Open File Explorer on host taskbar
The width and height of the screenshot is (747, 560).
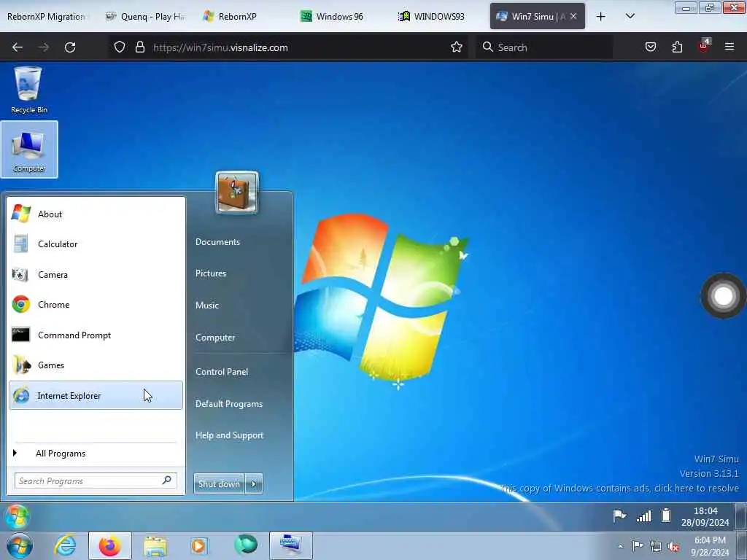155,545
